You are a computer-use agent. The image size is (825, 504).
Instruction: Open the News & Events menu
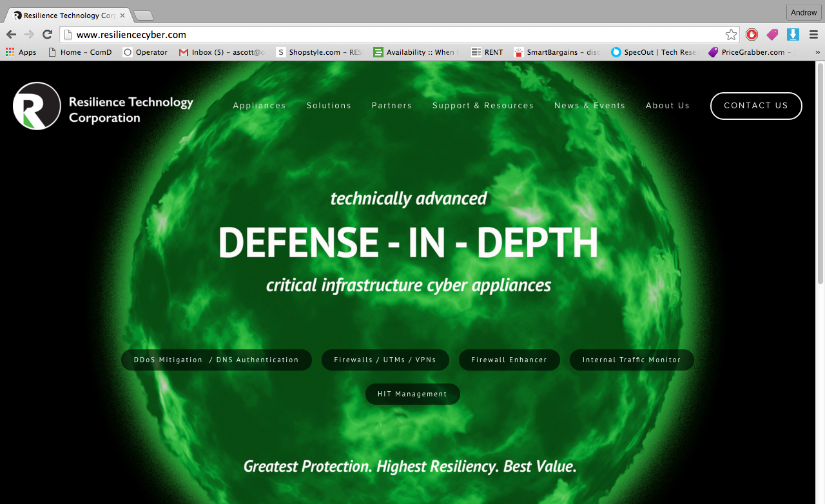pos(590,106)
